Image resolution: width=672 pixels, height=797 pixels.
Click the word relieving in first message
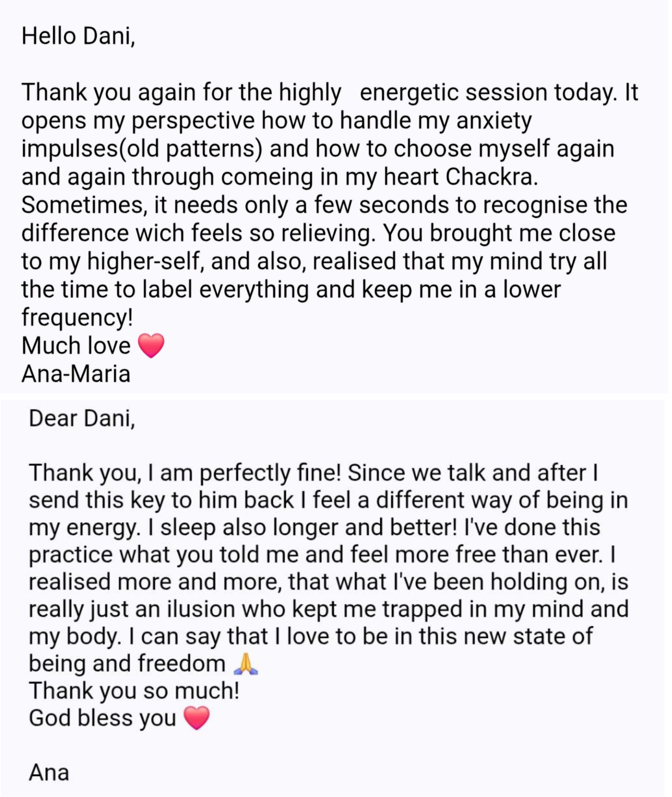tap(326, 233)
